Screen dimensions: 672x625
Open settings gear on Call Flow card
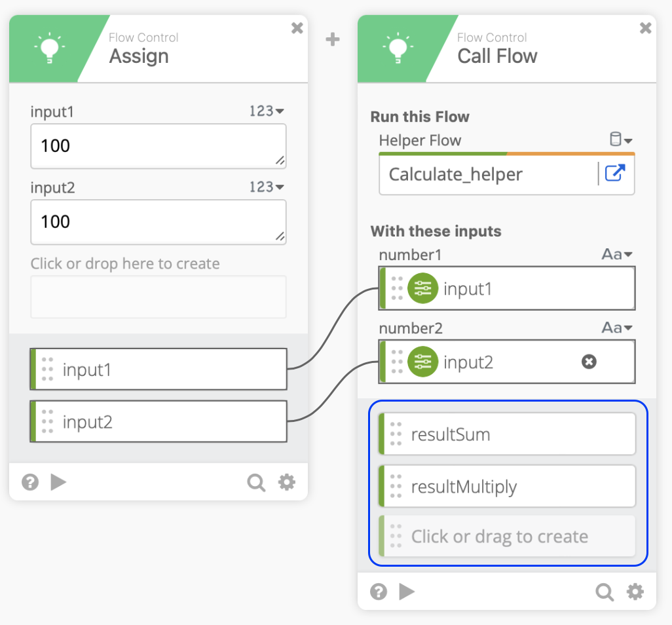[x=635, y=592]
